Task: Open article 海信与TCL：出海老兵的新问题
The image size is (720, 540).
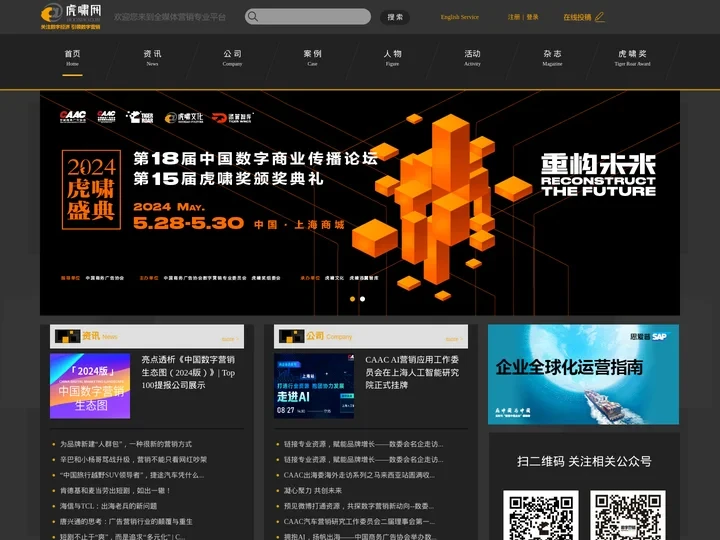Action: [x=108, y=506]
